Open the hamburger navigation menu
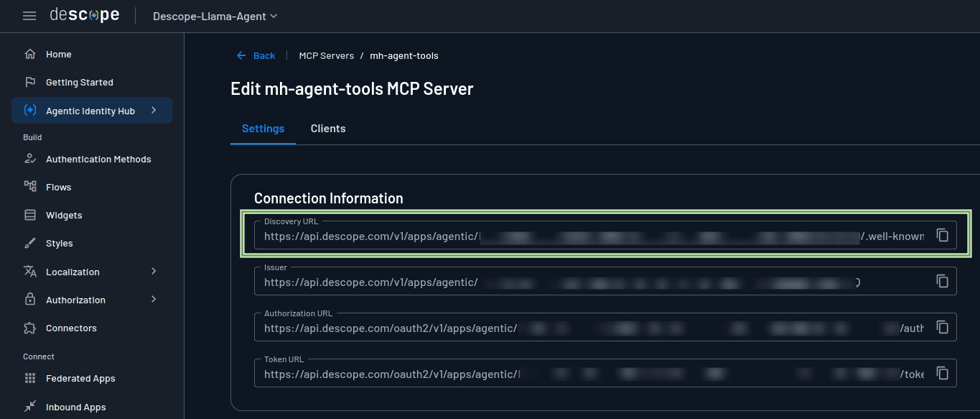980x419 pixels. 29,16
